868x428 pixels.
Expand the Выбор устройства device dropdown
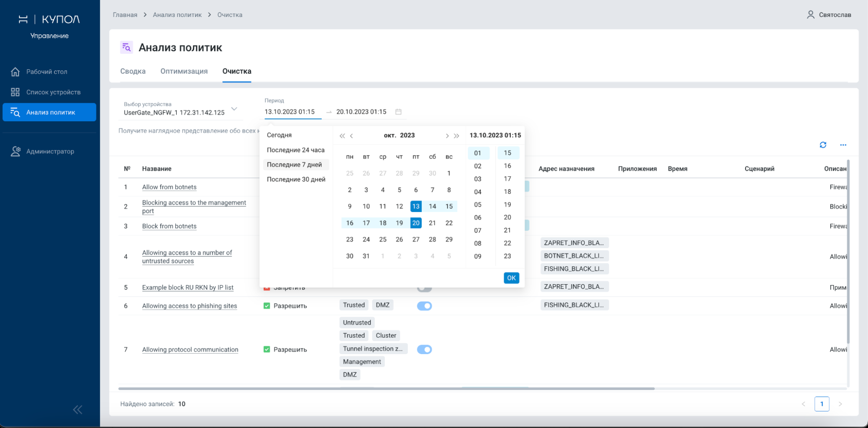pos(234,109)
